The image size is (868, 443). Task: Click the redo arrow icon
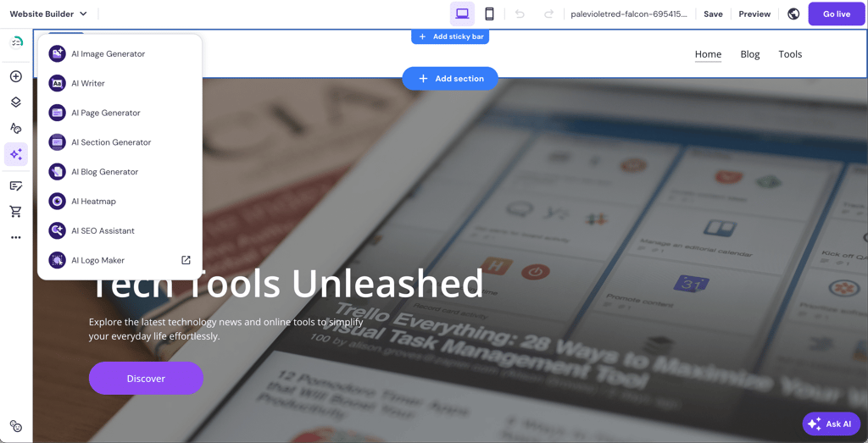tap(548, 14)
